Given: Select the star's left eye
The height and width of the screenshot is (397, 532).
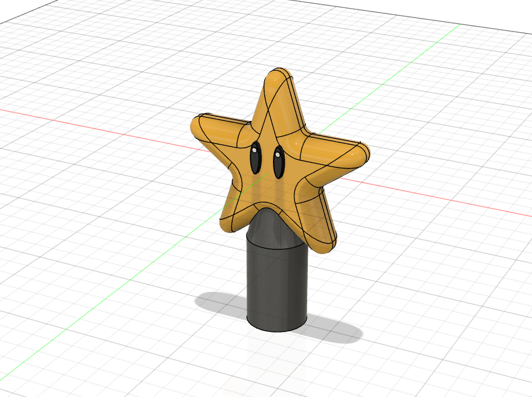Looking at the screenshot, I should pos(256,156).
